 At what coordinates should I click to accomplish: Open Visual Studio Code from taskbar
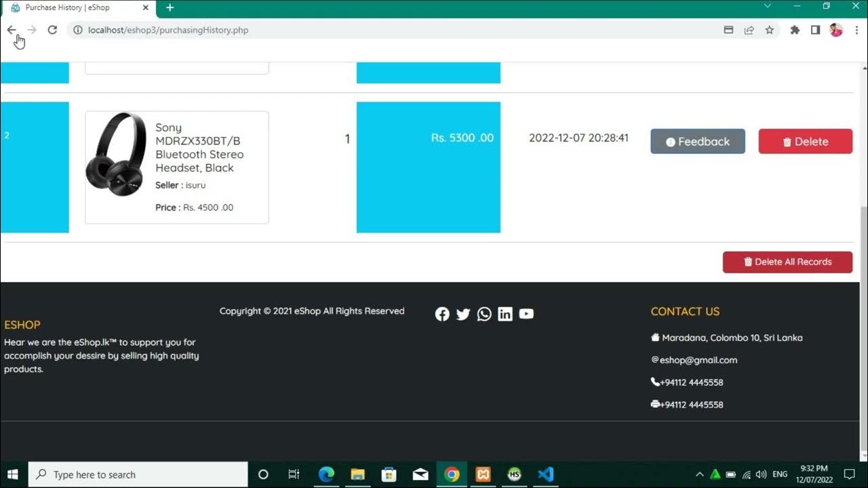pos(545,474)
